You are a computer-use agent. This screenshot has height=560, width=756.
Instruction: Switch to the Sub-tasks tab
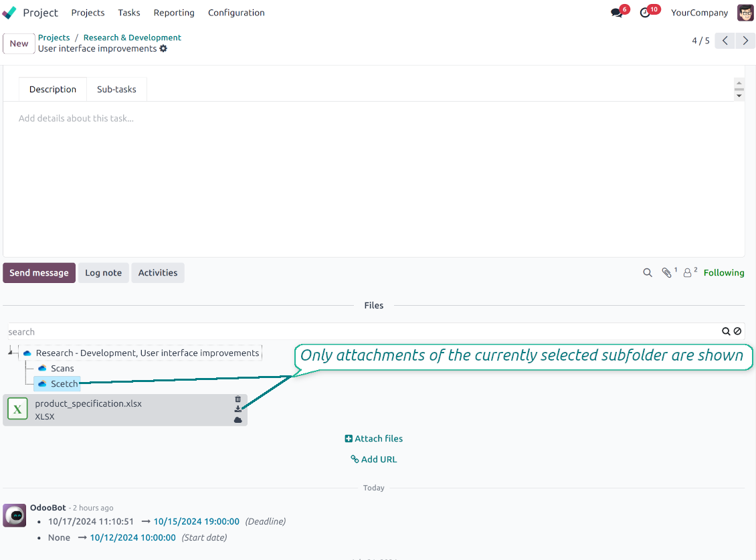(x=116, y=89)
